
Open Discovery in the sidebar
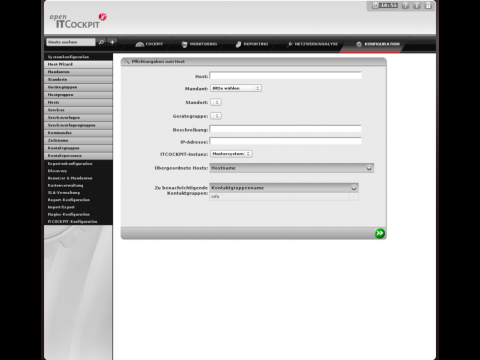78,171
